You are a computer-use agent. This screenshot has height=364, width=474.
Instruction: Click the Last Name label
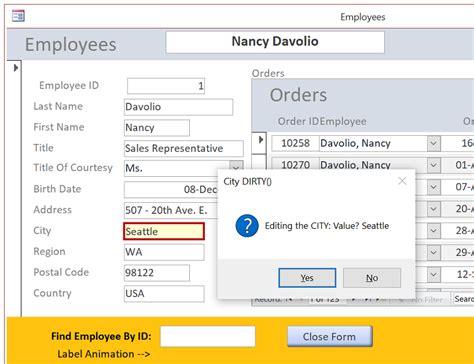click(x=58, y=106)
